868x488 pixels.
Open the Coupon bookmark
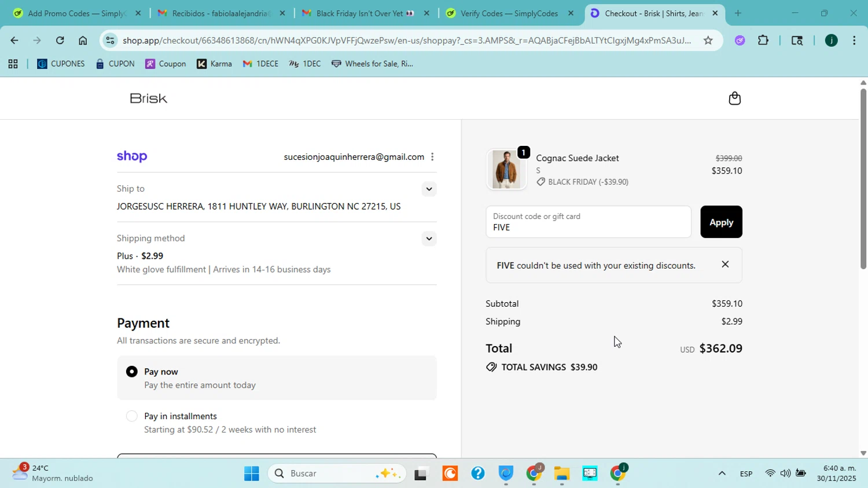165,64
